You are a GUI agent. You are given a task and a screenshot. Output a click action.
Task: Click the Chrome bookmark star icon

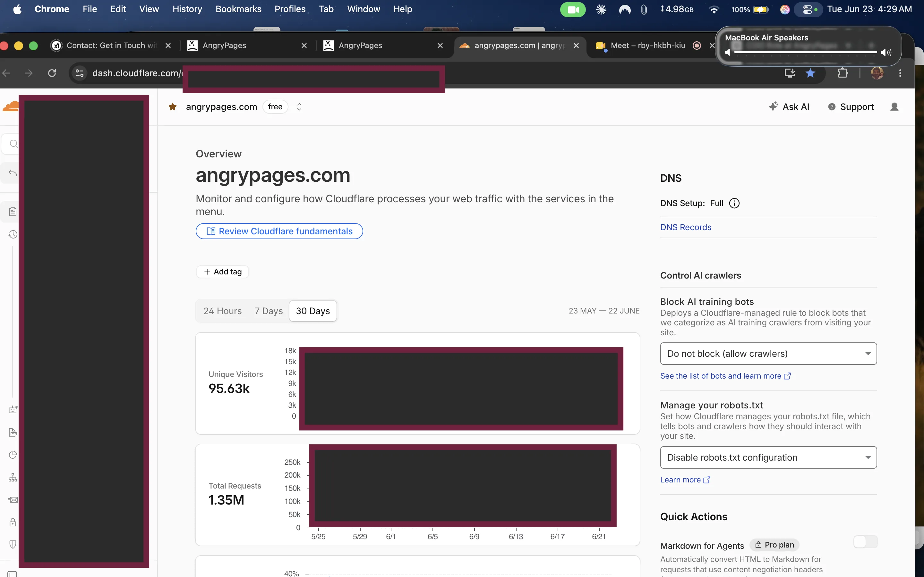[810, 73]
